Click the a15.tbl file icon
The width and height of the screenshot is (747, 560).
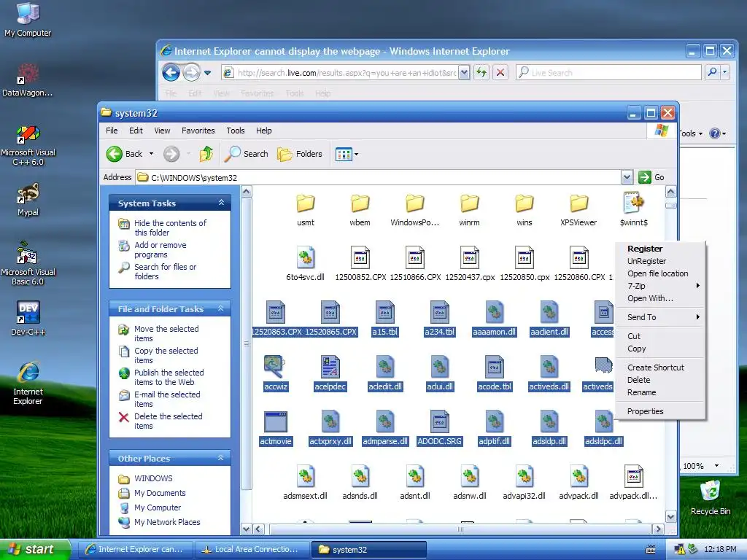click(385, 312)
